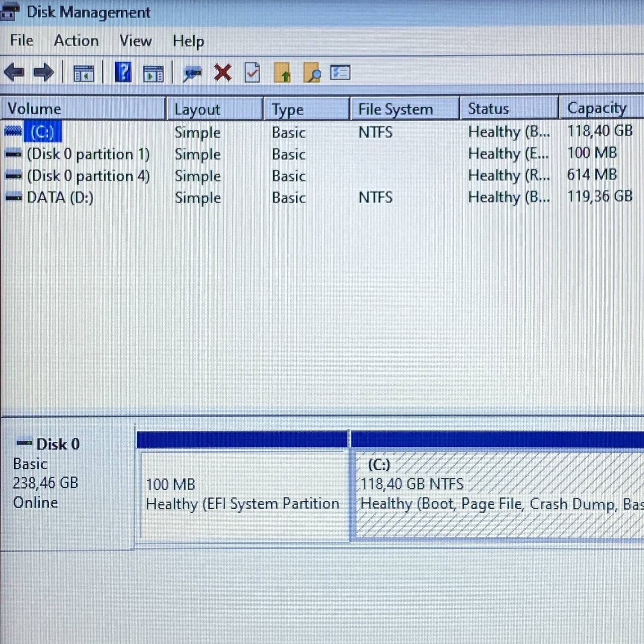Click the 100 MB capacity cell in list
This screenshot has height=644, width=644.
tap(592, 152)
